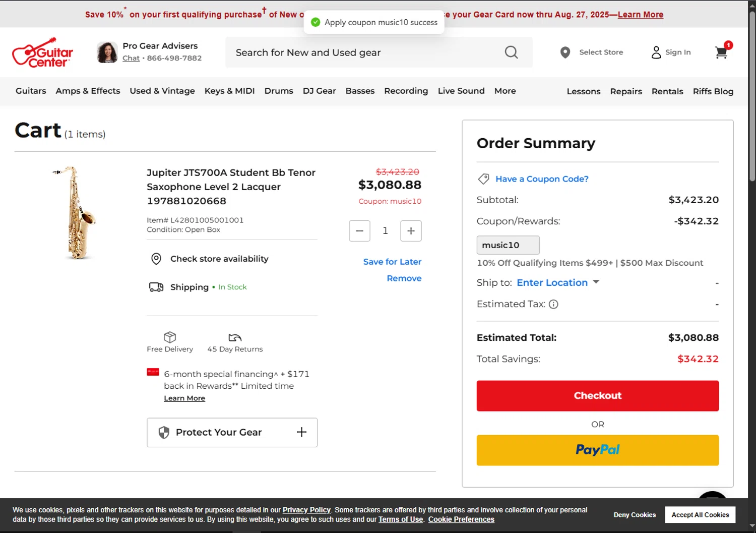Increase quantity with the plus button

coord(411,231)
